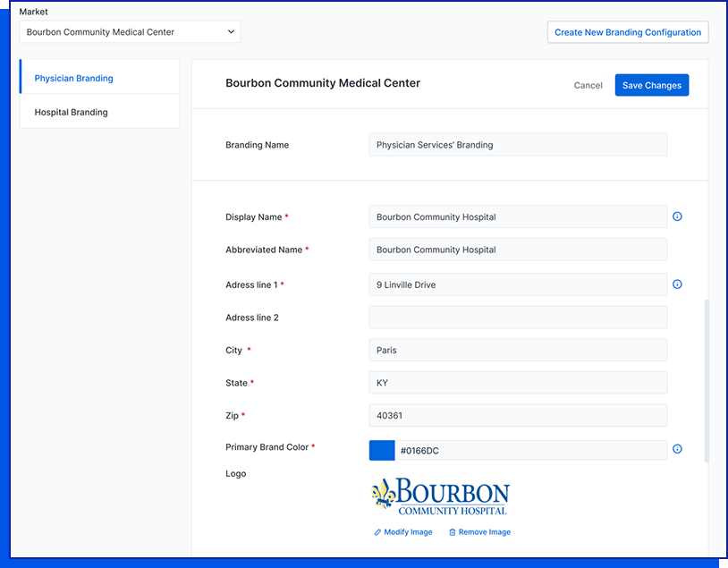Viewport: 728px width, 568px height.
Task: Cancel the branding edits
Action: 588,86
